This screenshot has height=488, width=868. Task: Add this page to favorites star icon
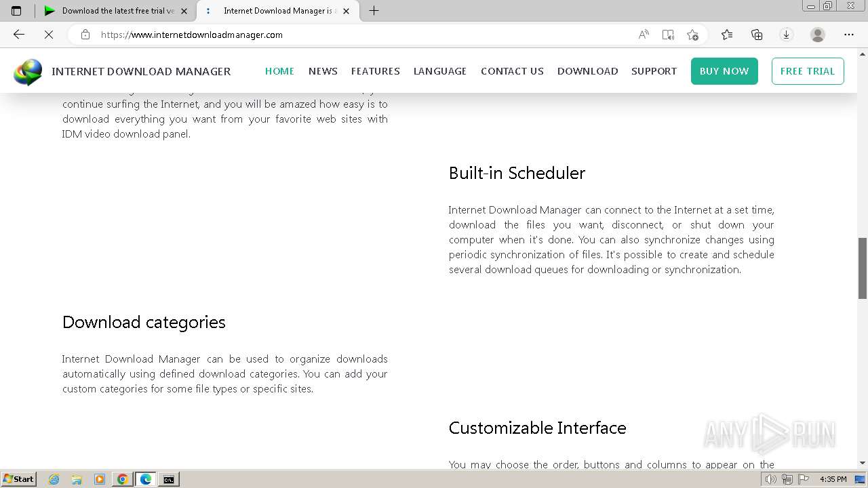tap(692, 35)
